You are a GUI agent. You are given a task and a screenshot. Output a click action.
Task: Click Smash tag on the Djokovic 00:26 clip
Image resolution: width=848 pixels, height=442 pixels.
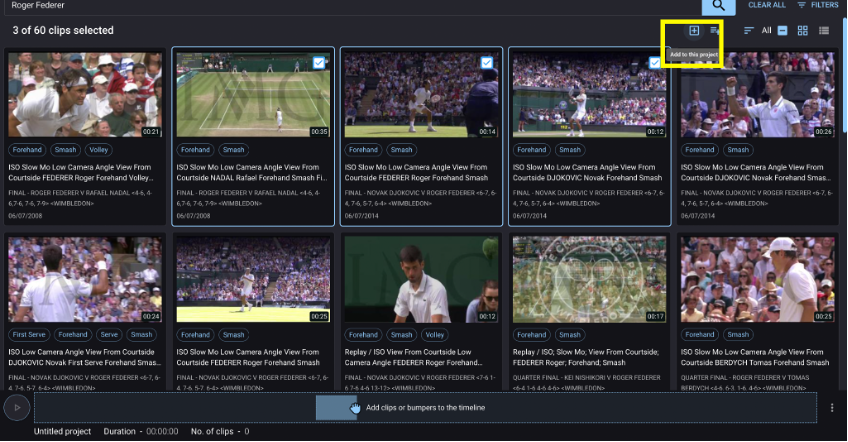tap(738, 150)
